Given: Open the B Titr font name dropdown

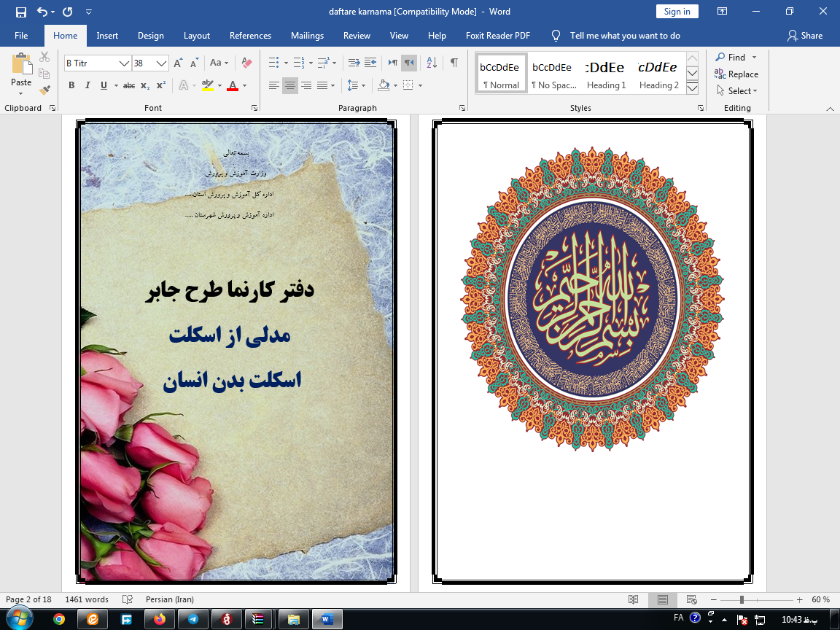Looking at the screenshot, I should pos(124,63).
